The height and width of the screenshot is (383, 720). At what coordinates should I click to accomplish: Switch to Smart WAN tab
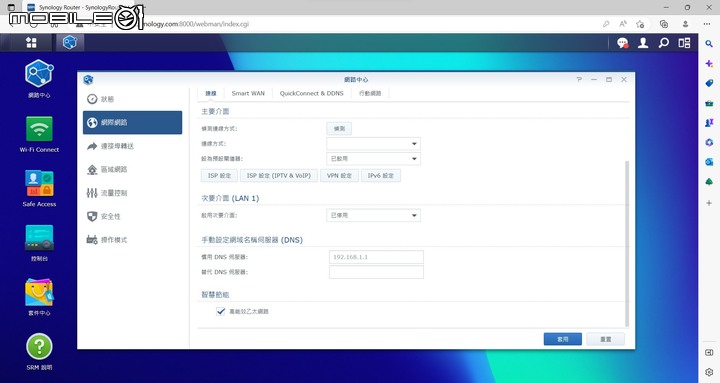point(248,93)
